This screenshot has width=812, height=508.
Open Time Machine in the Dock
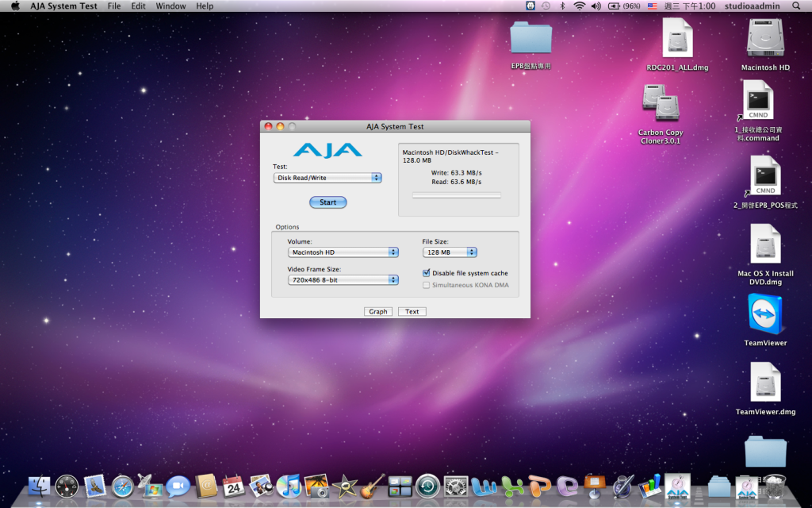click(427, 487)
